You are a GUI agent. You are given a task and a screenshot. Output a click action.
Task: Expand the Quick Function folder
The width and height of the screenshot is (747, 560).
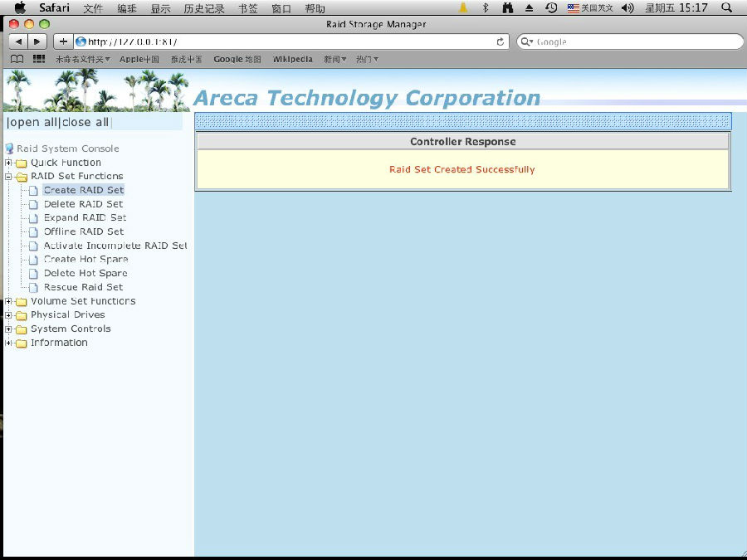[8, 163]
